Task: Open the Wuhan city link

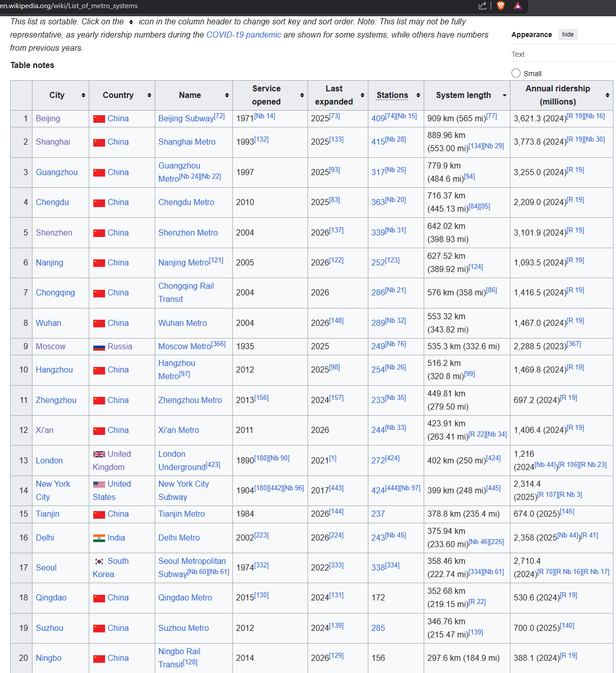Action: click(48, 323)
